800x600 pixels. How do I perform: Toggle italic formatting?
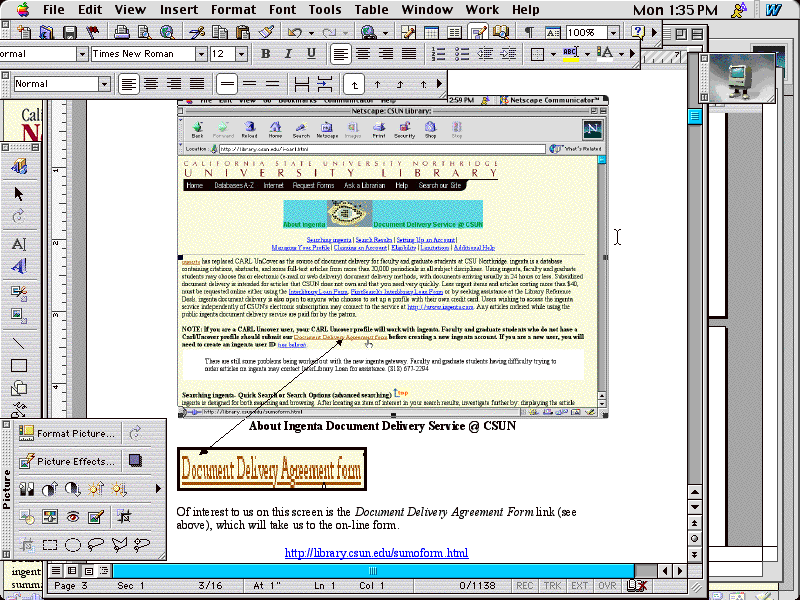tap(288, 54)
